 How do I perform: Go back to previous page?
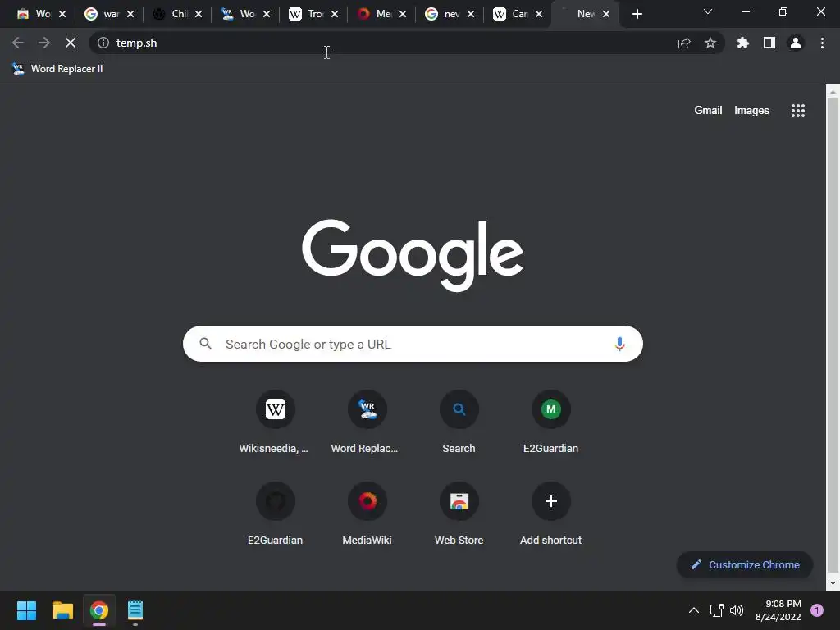click(18, 43)
